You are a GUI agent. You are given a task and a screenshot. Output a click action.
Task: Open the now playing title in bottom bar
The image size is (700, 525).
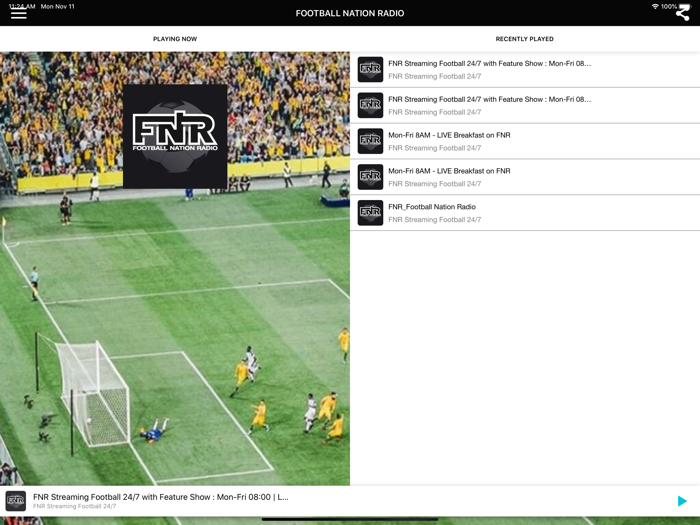161,497
